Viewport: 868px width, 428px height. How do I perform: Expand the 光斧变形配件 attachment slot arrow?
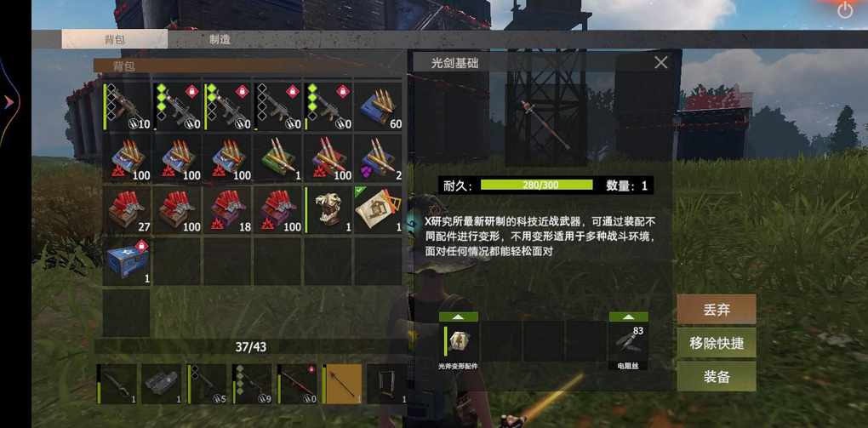pos(459,317)
